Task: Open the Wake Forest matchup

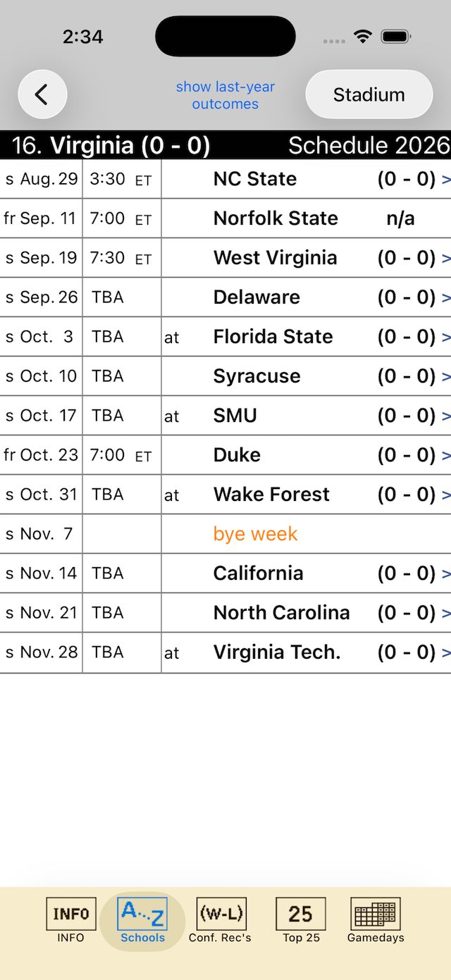Action: tap(225, 495)
